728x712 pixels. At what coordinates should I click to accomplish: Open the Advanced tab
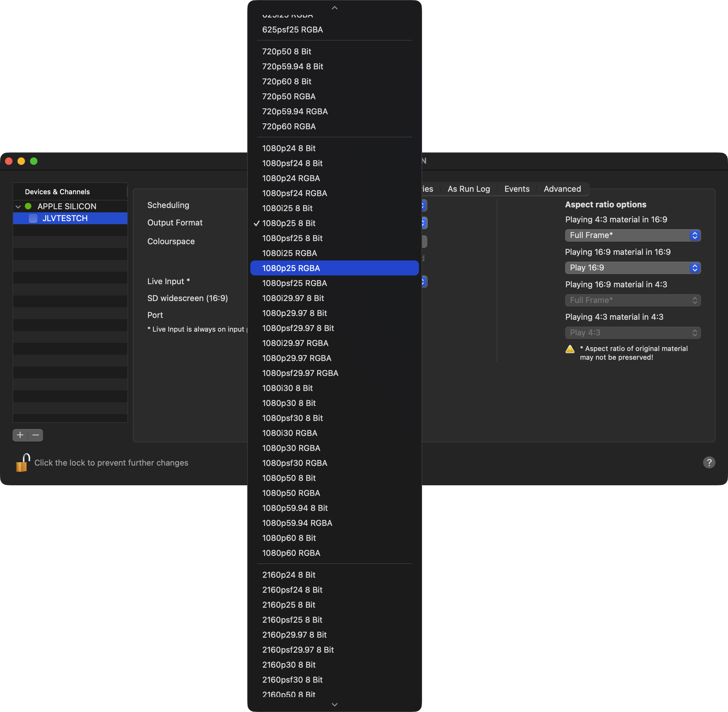562,189
